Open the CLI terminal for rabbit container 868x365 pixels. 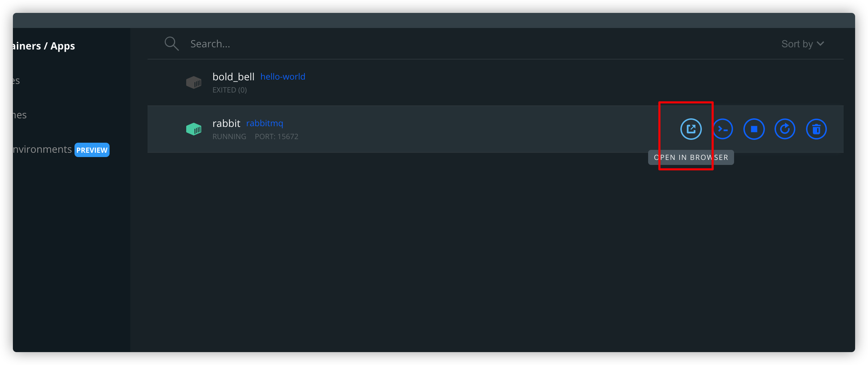(723, 129)
